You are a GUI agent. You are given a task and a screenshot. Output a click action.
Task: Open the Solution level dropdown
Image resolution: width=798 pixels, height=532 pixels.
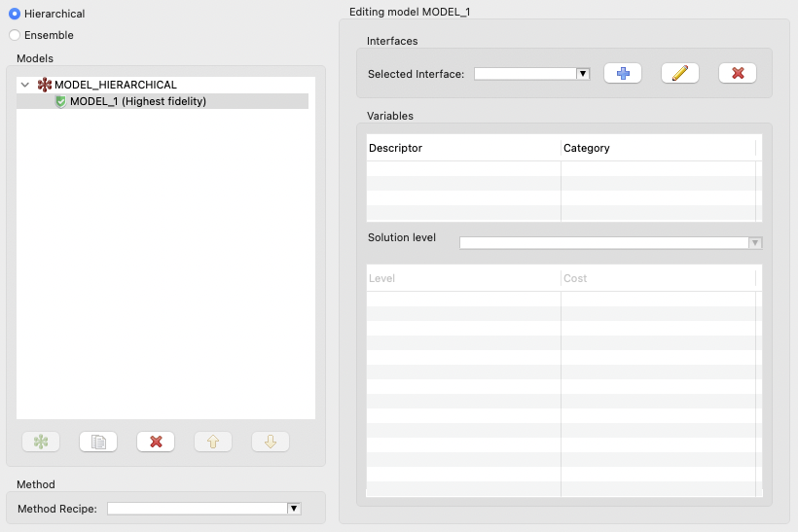click(x=610, y=243)
